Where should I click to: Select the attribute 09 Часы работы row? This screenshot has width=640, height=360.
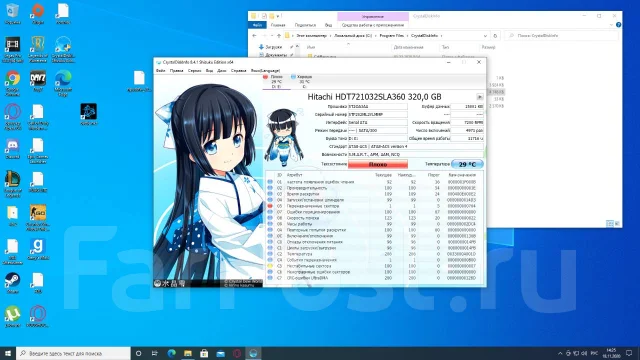(374, 224)
